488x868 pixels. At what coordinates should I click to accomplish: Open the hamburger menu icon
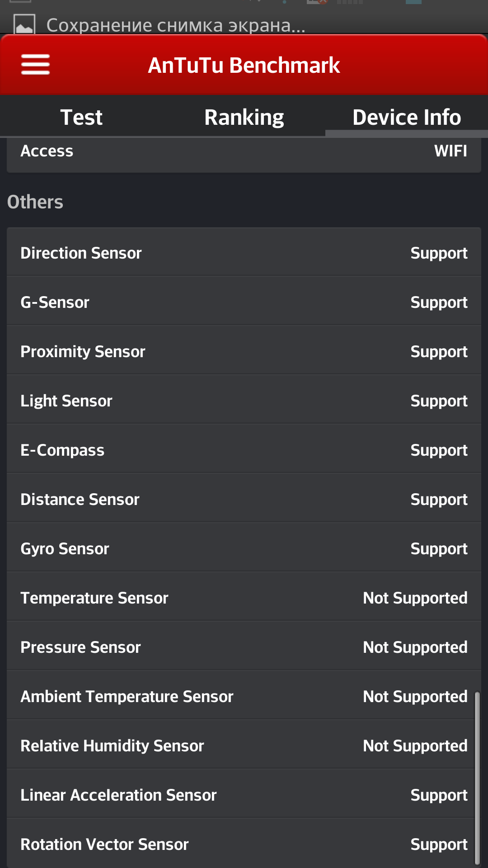[x=35, y=65]
